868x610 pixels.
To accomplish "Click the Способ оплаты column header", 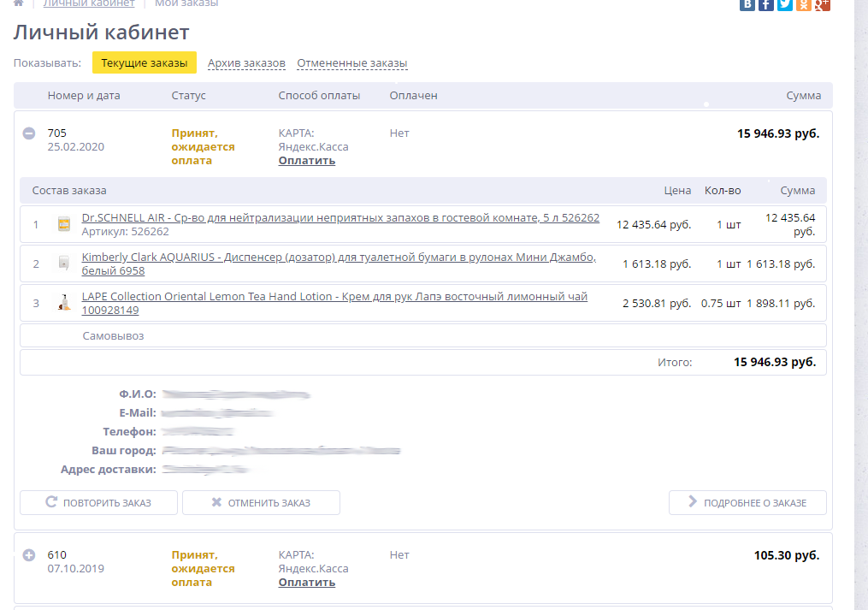I will point(320,95).
